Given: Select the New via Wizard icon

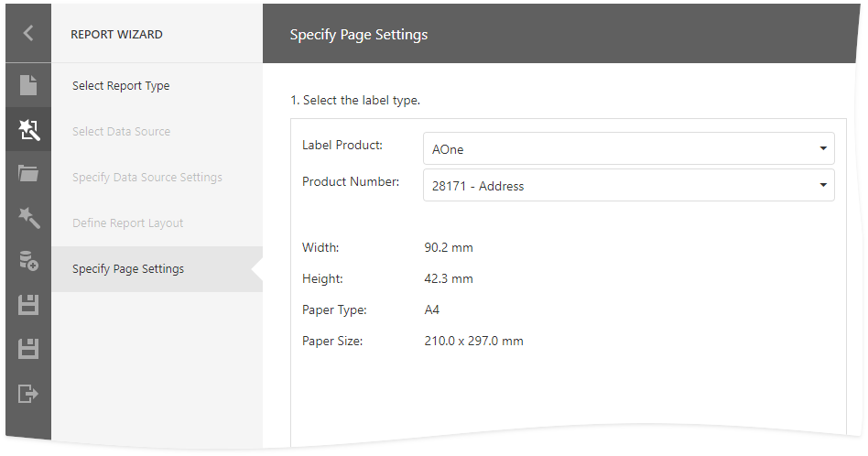Looking at the screenshot, I should click(28, 131).
